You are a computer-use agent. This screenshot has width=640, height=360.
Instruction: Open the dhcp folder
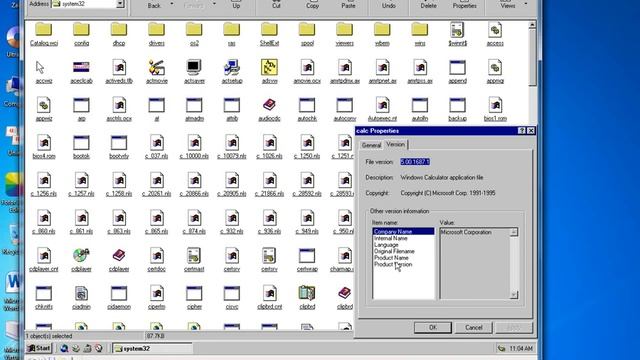coord(119,30)
